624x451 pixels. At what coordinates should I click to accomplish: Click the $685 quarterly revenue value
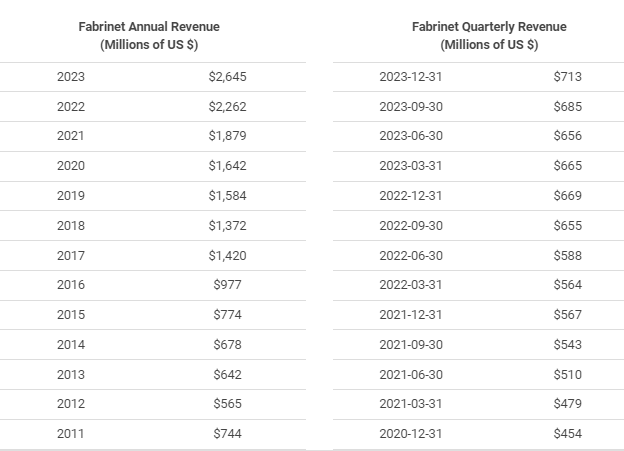pyautogui.click(x=568, y=107)
